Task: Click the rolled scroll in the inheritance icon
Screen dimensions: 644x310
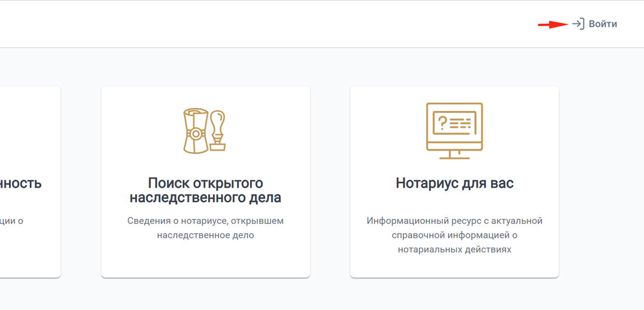Action: (x=196, y=131)
